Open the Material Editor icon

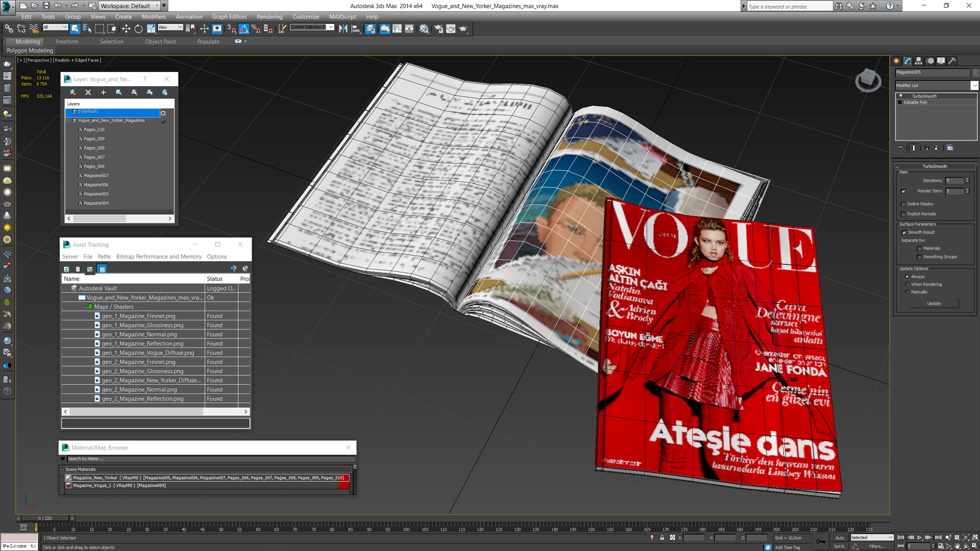tap(424, 29)
